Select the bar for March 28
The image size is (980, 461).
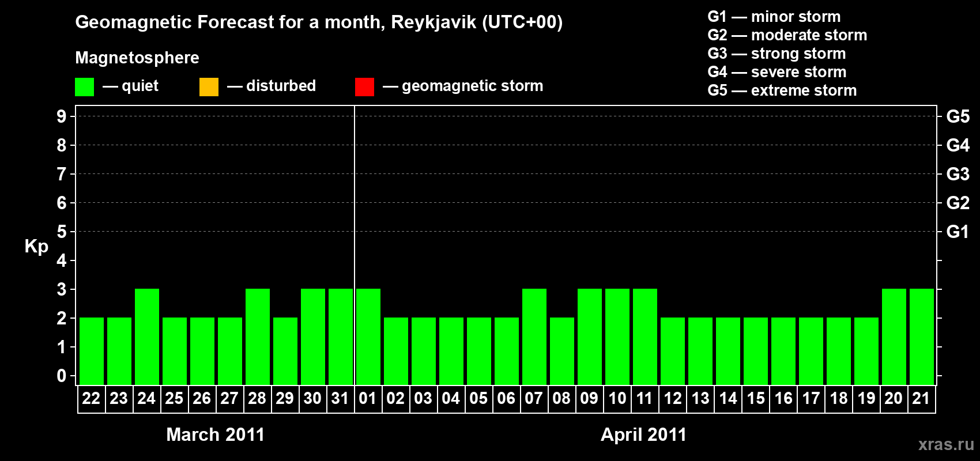coord(258,337)
